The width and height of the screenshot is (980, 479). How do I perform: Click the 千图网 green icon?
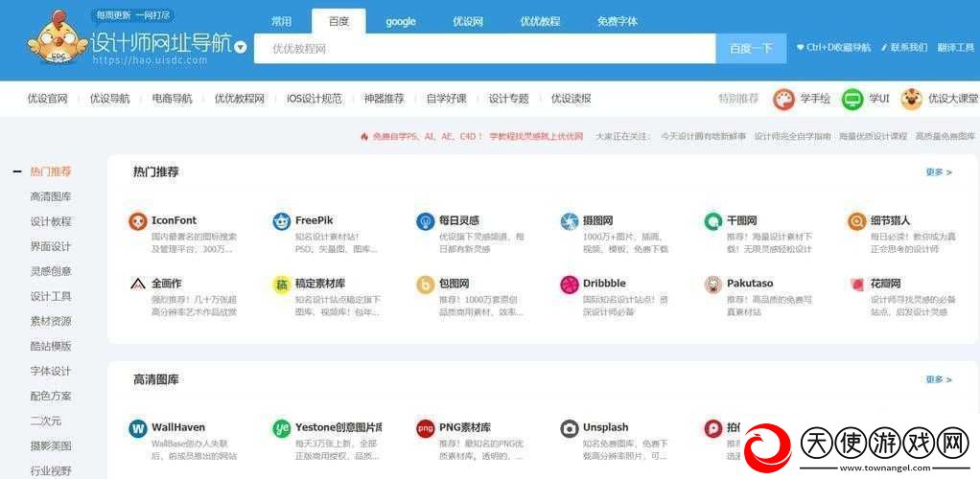click(x=713, y=221)
